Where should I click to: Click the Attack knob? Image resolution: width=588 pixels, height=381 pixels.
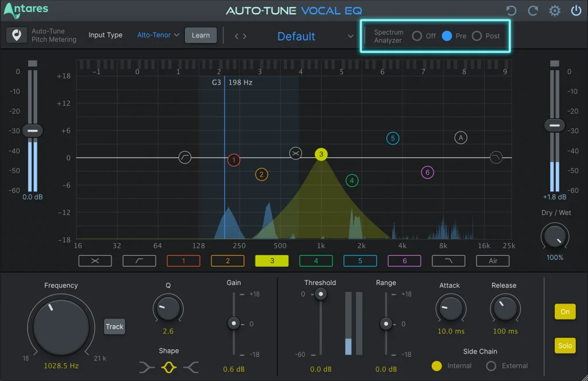tap(451, 309)
